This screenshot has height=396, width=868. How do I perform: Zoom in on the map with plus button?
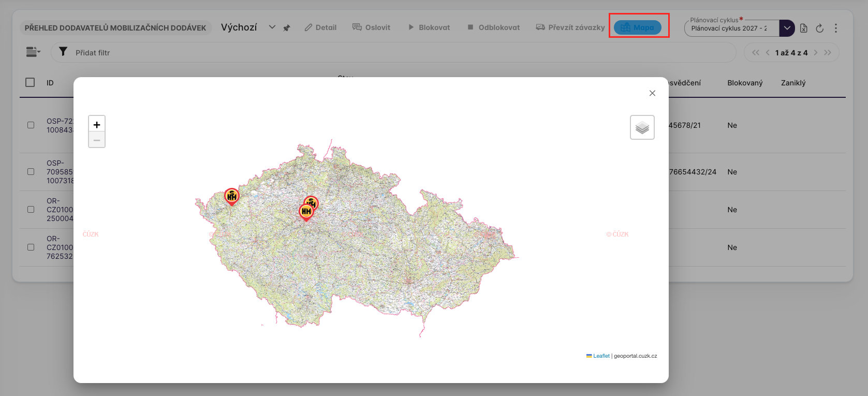tap(97, 124)
